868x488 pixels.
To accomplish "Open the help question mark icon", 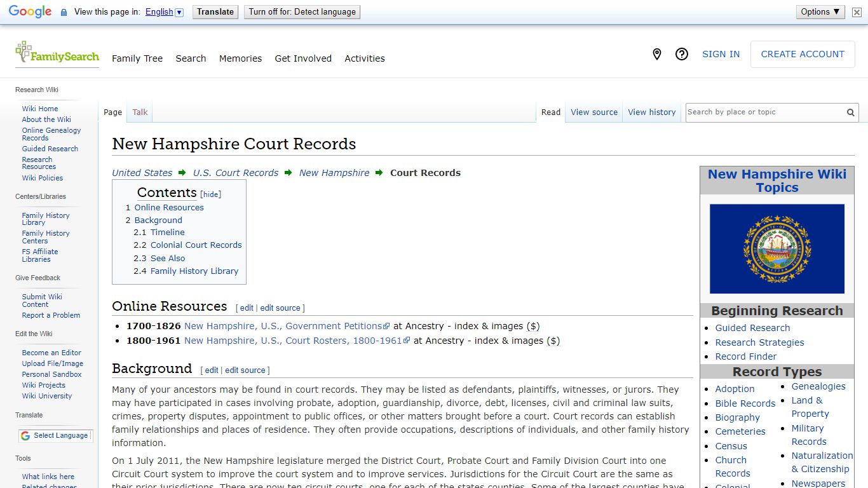I will click(682, 55).
